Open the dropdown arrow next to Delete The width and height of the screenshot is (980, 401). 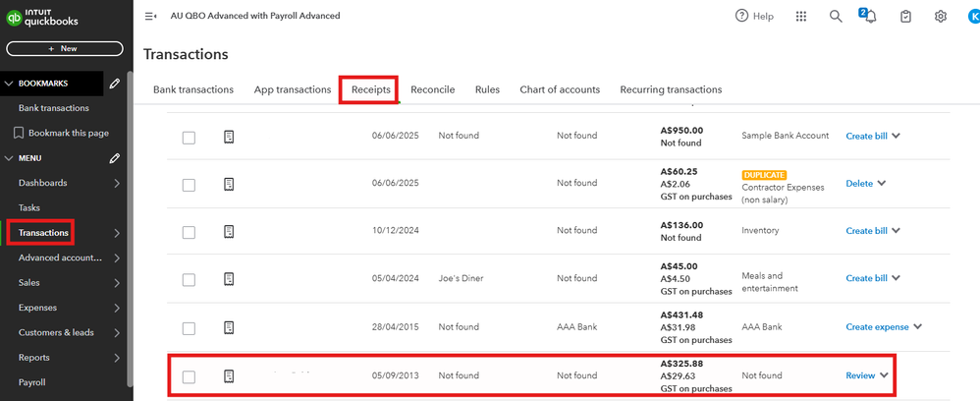pyautogui.click(x=882, y=184)
